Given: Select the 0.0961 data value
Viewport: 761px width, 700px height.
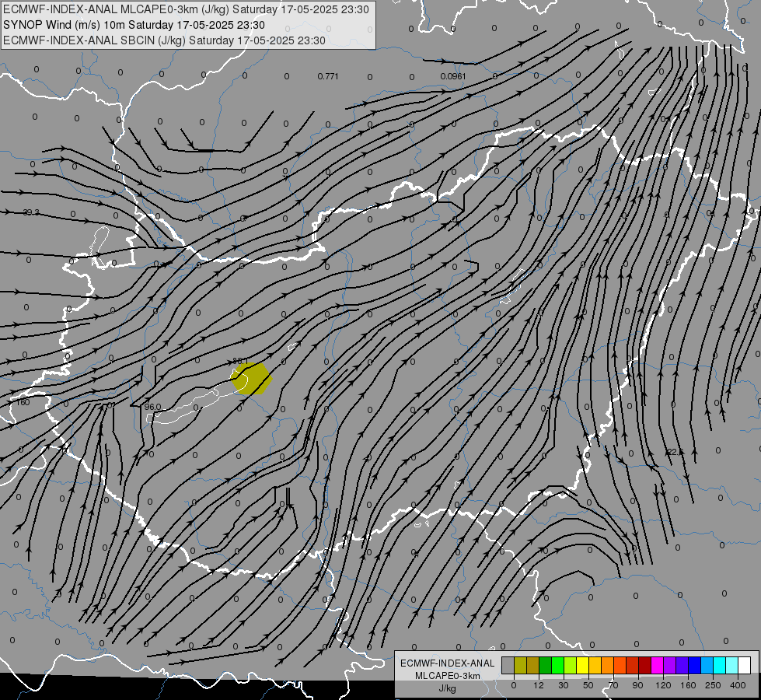Looking at the screenshot, I should [x=453, y=76].
